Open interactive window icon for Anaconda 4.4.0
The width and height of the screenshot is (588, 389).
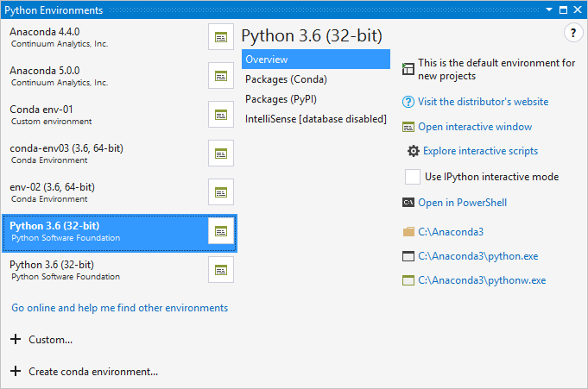pos(221,37)
